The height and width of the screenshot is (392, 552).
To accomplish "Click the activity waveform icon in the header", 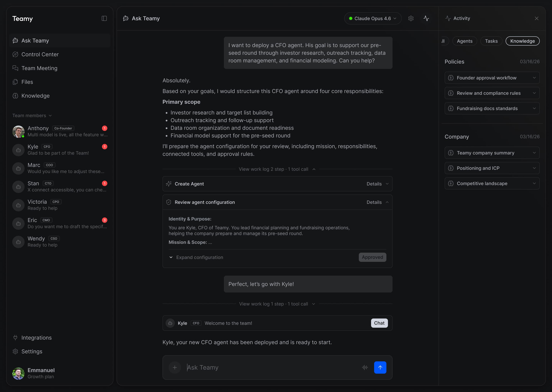I will 426,18.
